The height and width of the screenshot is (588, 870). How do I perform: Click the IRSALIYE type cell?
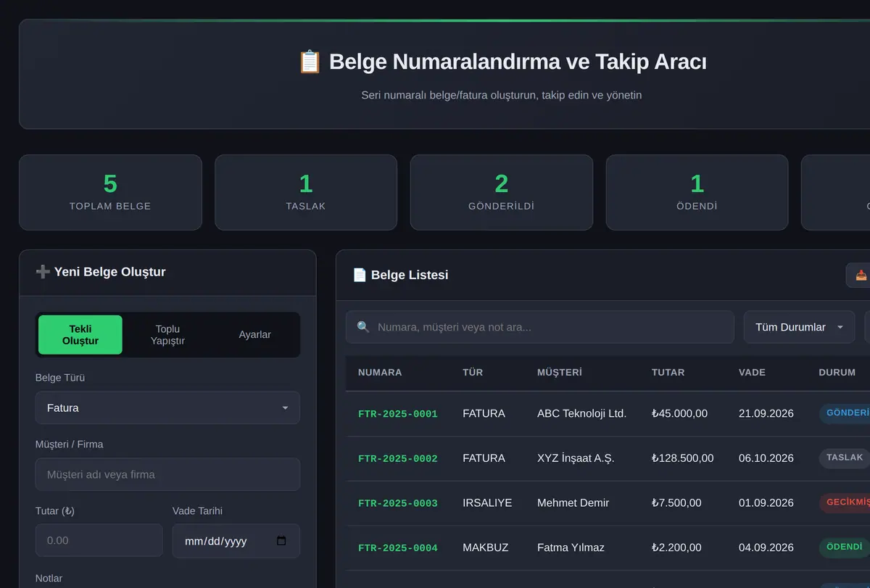pos(487,502)
